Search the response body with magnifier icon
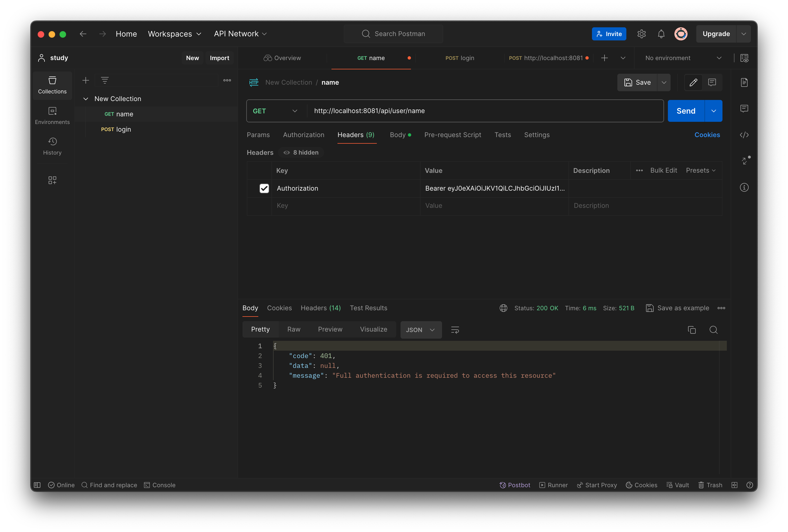Screen dimensions: 788x532 point(713,330)
